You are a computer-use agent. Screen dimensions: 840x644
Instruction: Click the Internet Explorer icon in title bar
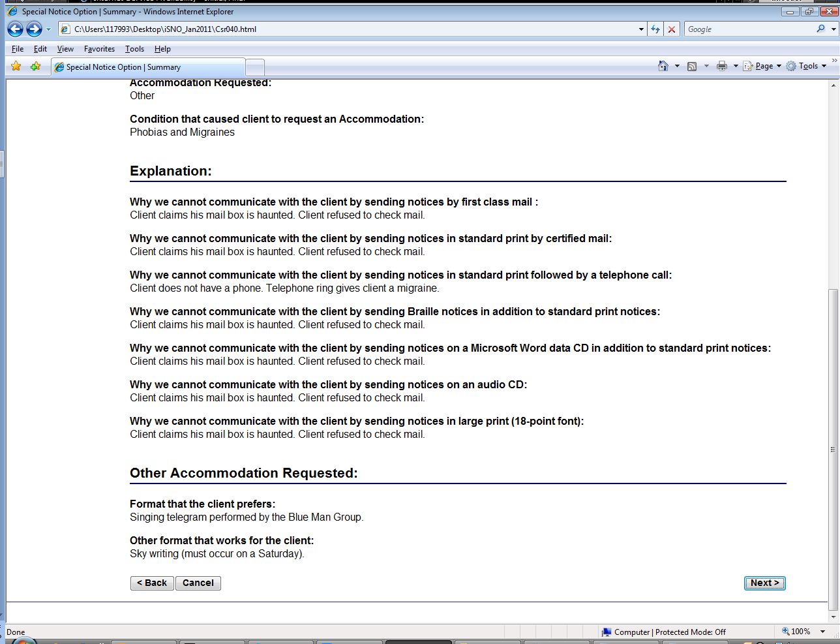tap(12, 11)
